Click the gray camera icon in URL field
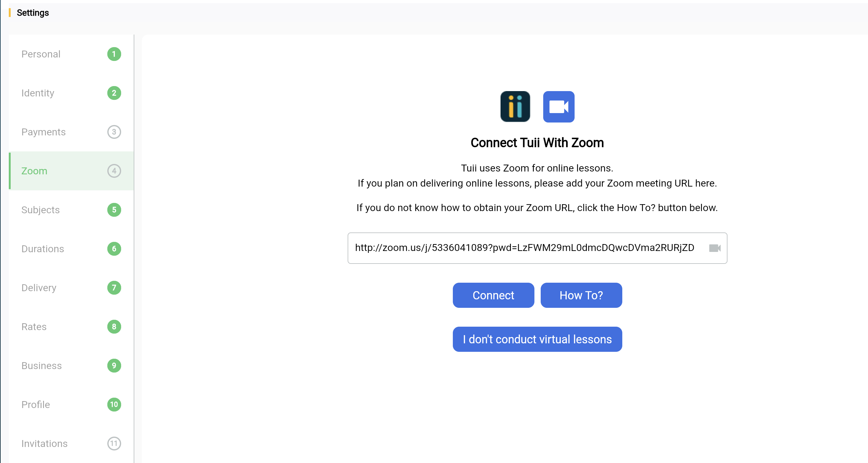The width and height of the screenshot is (868, 463). [714, 248]
